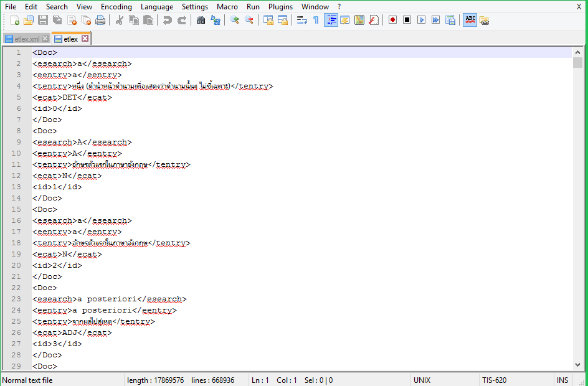Toggle synchronize vertical scrolling
Screen dimensions: 588x386
(268, 21)
